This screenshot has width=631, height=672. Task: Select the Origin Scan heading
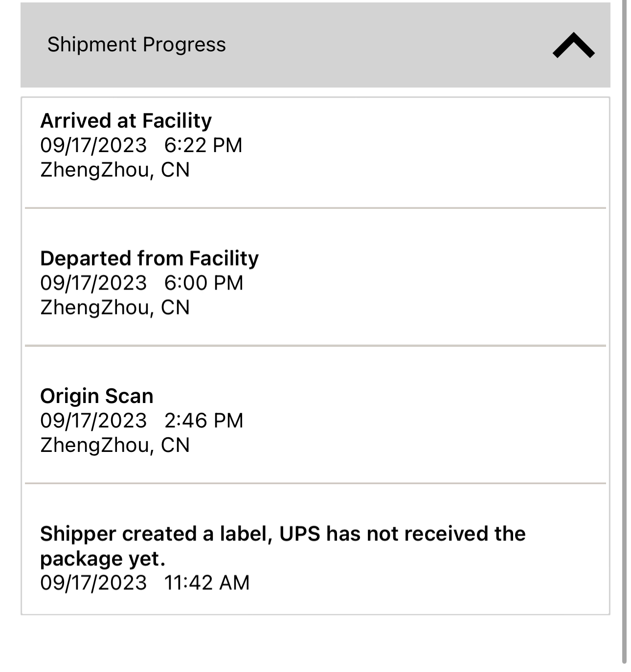click(x=97, y=396)
